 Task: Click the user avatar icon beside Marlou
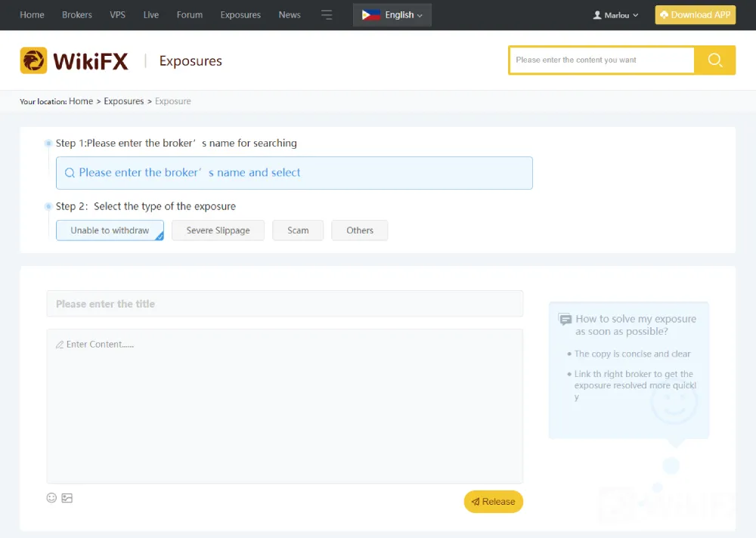(597, 15)
